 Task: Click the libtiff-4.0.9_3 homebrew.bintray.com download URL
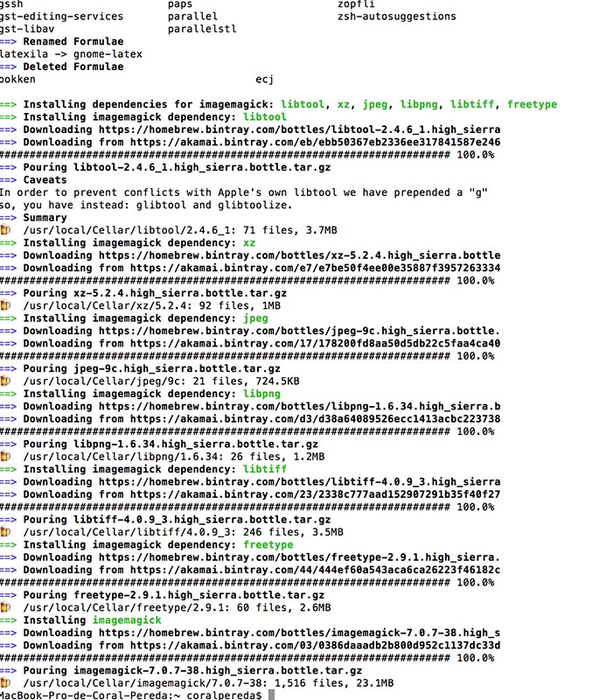pyautogui.click(x=299, y=482)
